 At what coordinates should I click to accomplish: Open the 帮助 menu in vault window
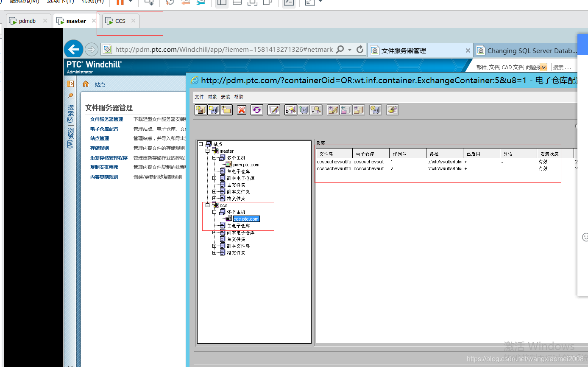[239, 97]
